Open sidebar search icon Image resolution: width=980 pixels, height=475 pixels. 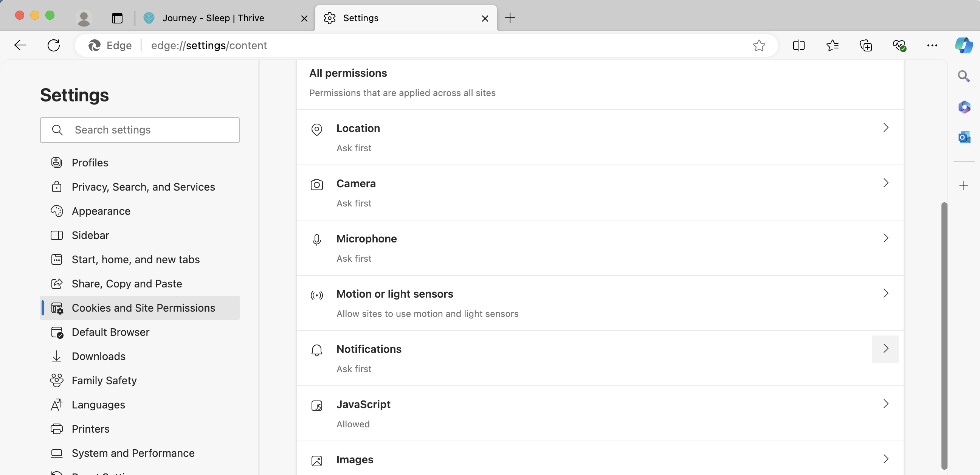click(x=963, y=76)
